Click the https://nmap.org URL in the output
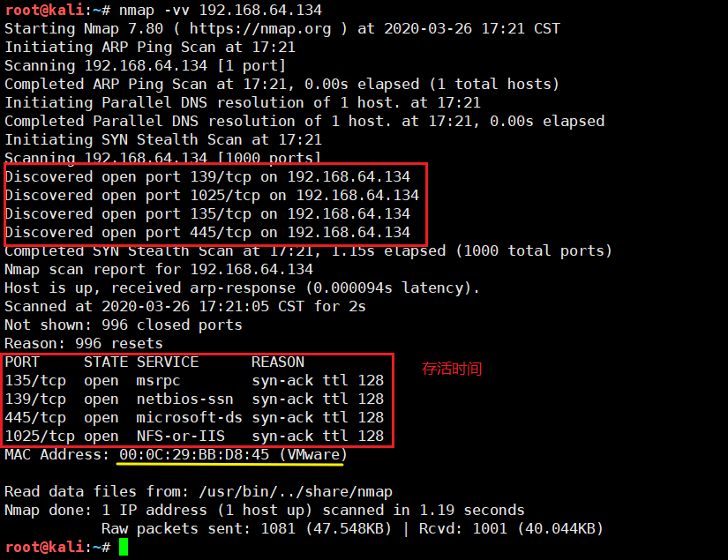The image size is (728, 560). pos(260,29)
